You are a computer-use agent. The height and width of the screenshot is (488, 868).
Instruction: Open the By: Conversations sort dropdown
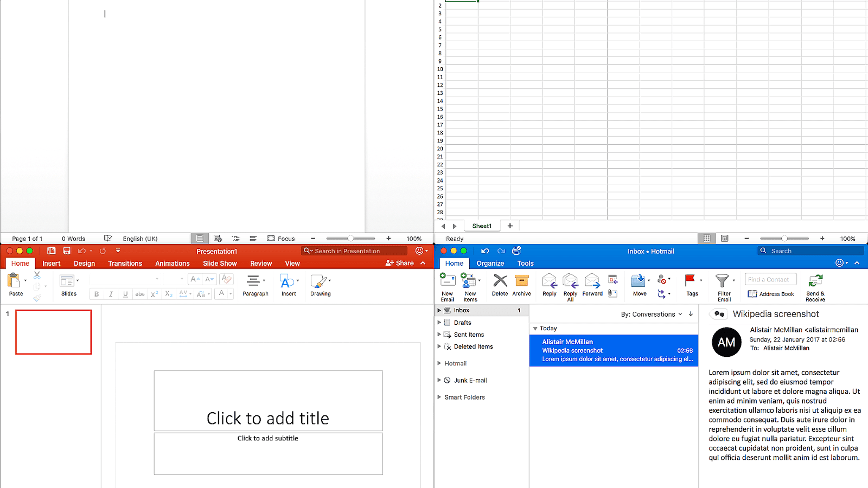[x=654, y=314]
